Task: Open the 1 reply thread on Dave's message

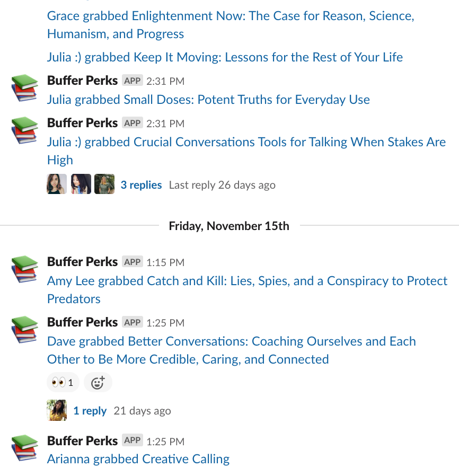Action: (x=90, y=410)
